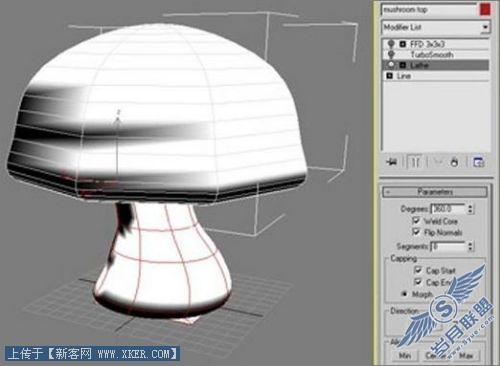This screenshot has width=500, height=366.
Task: Click the Pin Stack icon
Action: (392, 162)
